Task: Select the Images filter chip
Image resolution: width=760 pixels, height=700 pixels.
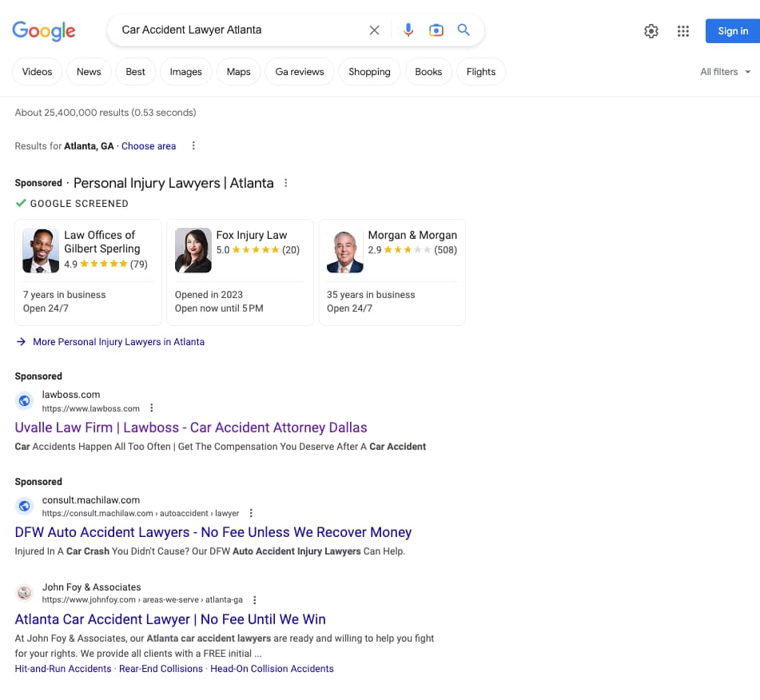Action: click(185, 72)
